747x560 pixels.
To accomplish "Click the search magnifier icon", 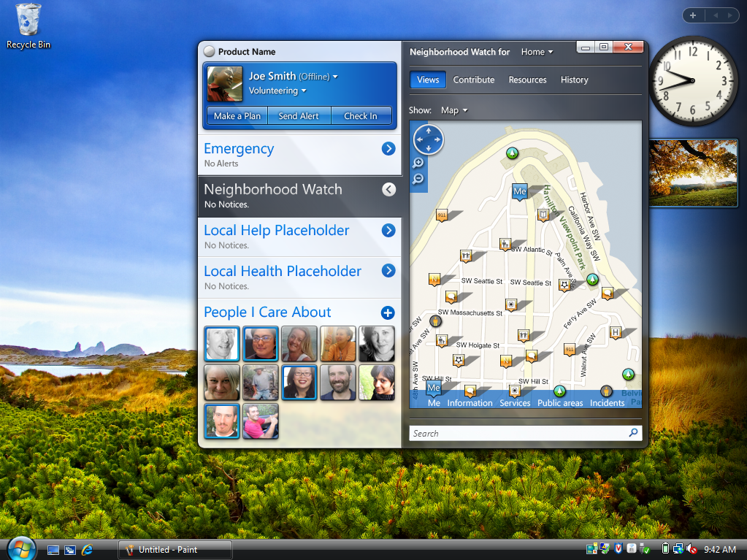I will (x=633, y=432).
